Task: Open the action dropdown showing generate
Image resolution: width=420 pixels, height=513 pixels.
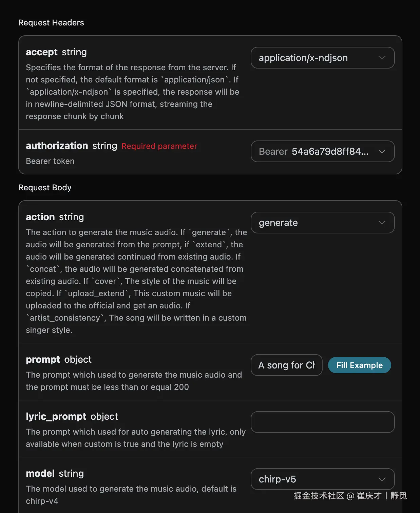Action: [316, 223]
